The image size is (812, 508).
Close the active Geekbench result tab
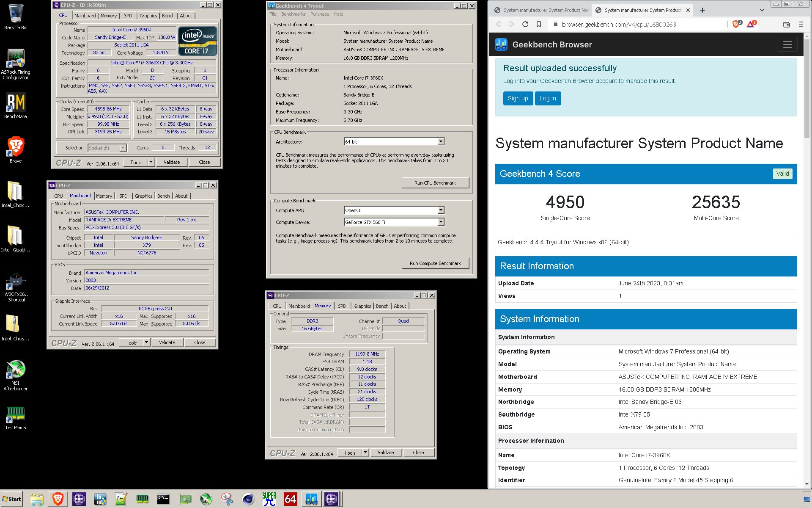coord(688,10)
